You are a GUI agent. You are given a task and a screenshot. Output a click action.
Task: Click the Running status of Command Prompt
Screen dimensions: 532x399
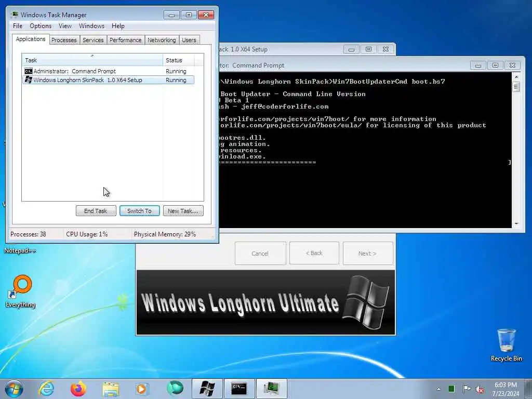176,71
